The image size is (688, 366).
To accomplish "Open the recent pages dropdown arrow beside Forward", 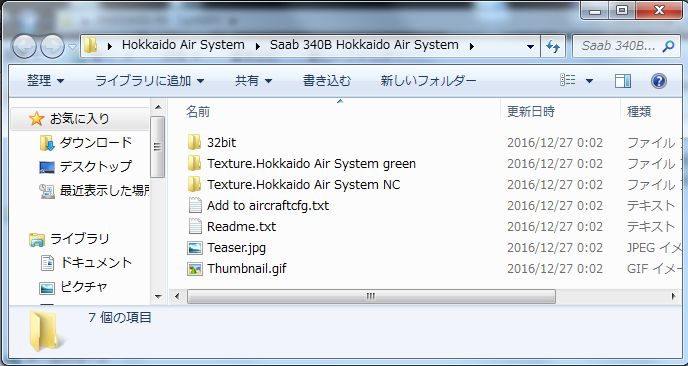I will click(x=72, y=47).
